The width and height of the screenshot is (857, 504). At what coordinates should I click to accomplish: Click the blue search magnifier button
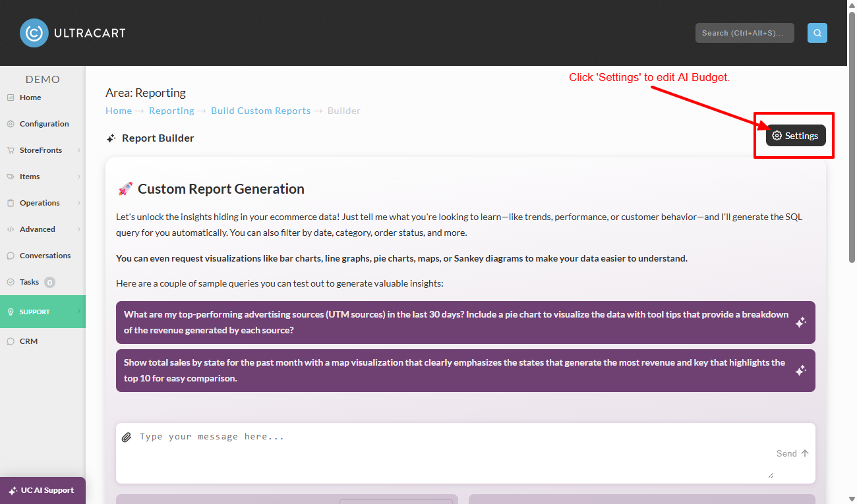(817, 33)
